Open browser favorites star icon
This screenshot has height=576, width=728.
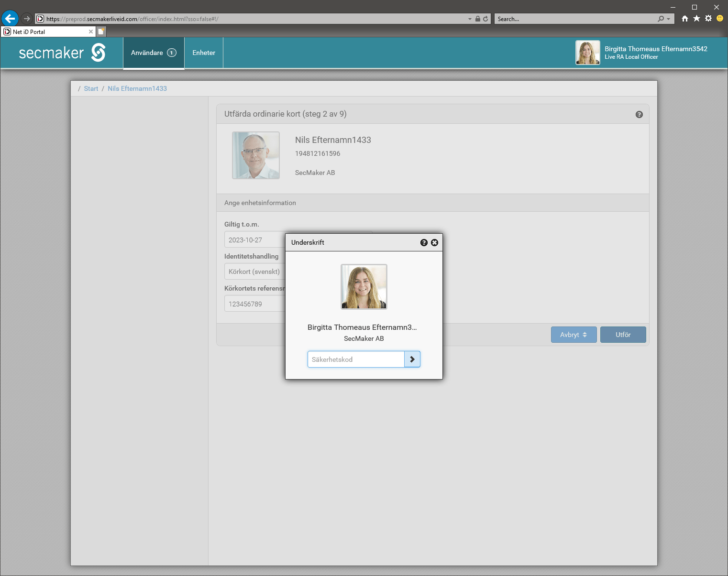[696, 19]
